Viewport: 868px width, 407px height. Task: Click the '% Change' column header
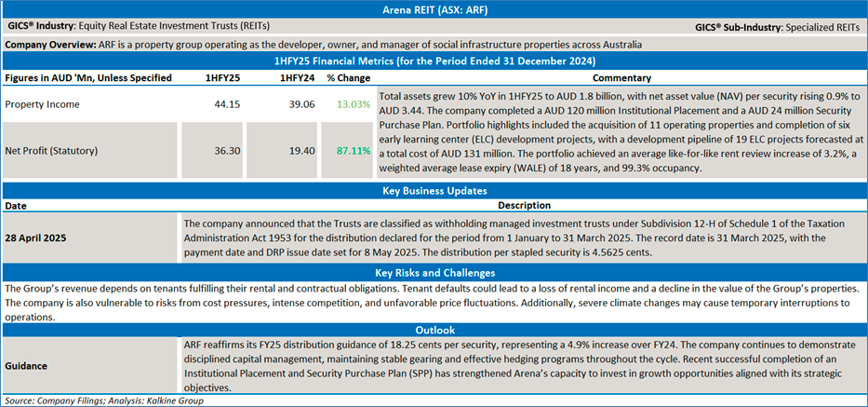[x=348, y=78]
